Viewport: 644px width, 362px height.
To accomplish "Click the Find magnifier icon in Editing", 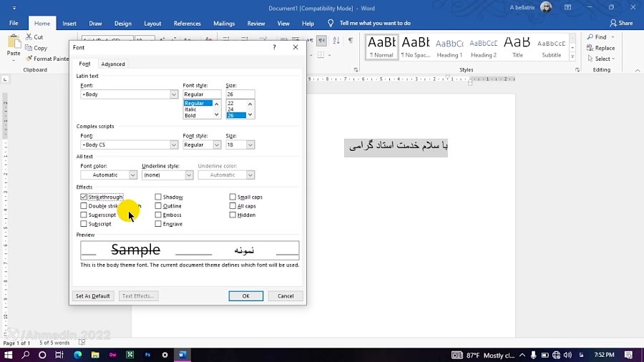I will [590, 37].
